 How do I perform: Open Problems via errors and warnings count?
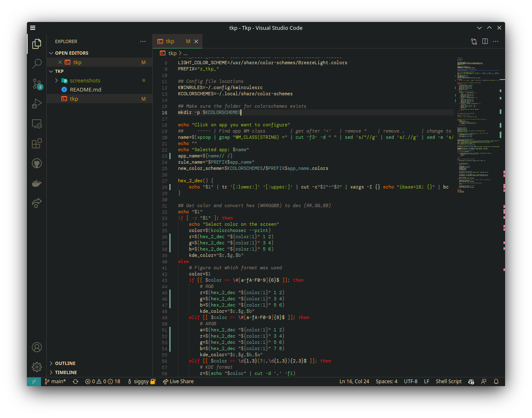tap(103, 382)
